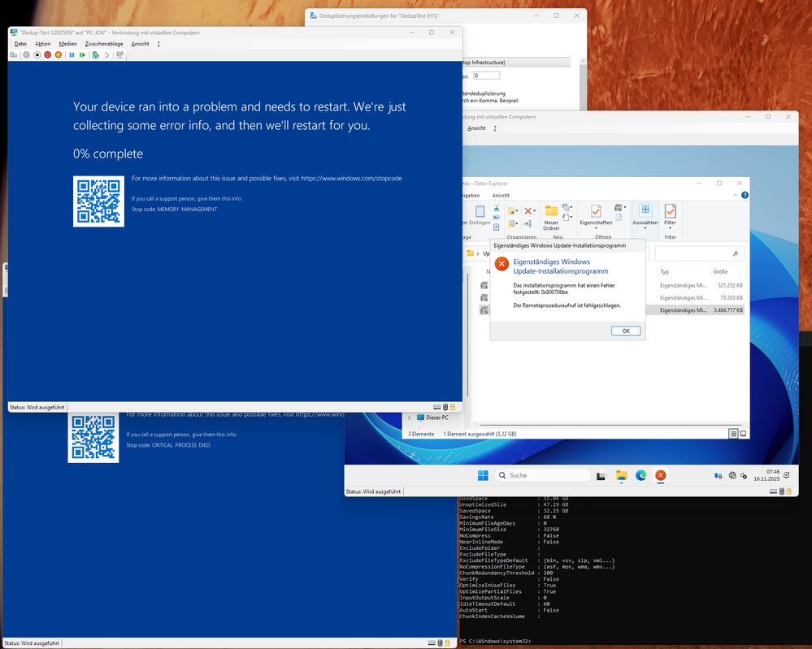
Task: Open ? help menu in the second VM window
Action: (494, 128)
